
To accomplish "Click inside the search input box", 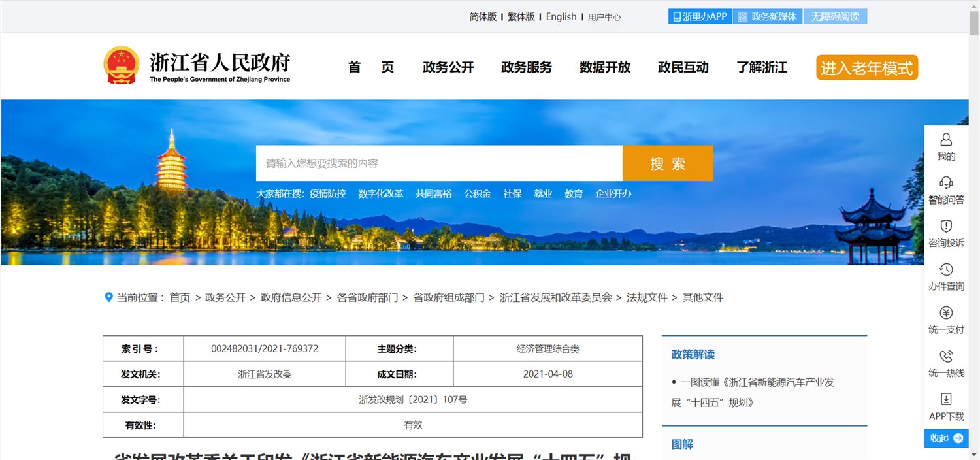I will (x=439, y=163).
